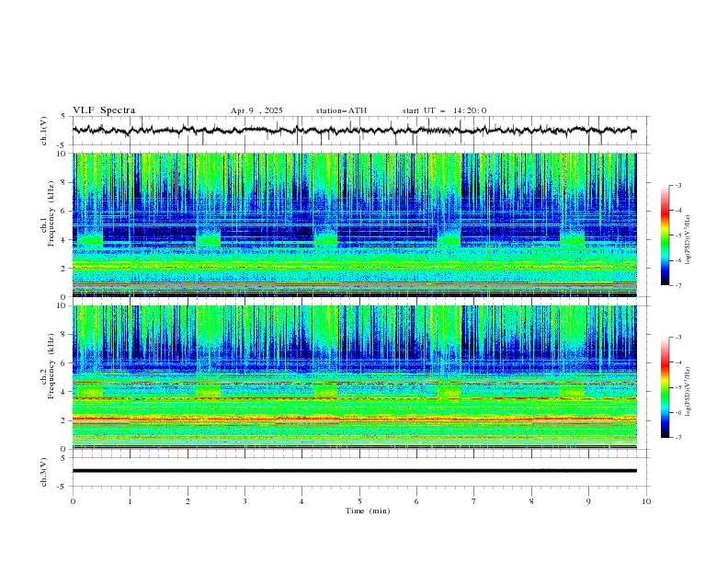This screenshot has width=728, height=563.
Task: Click the ch.2 red band near 2 kHz
Action: click(x=354, y=419)
